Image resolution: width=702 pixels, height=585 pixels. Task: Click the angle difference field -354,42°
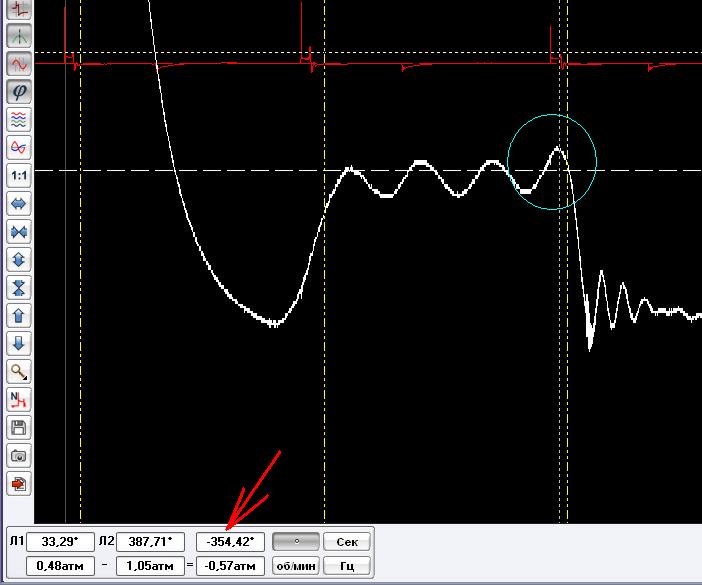230,542
